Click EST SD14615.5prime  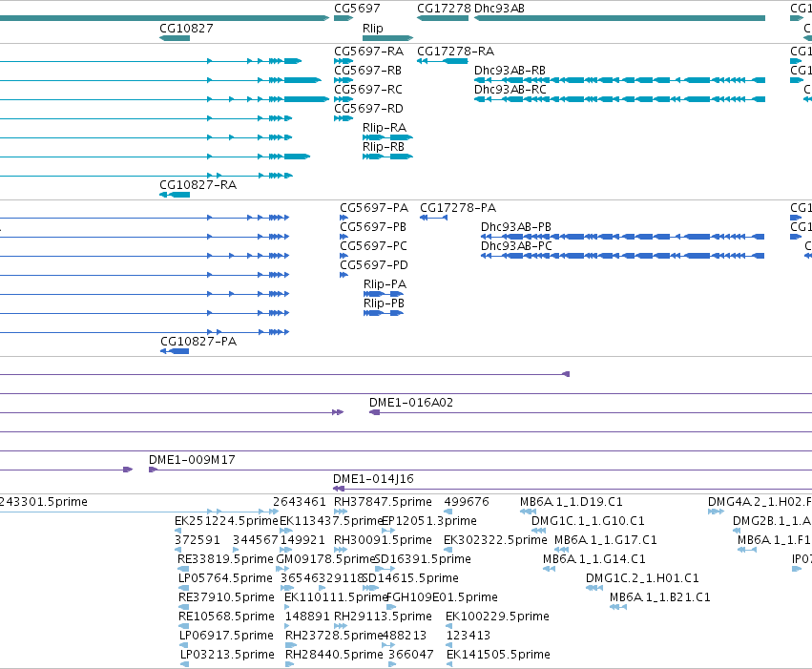tap(410, 578)
